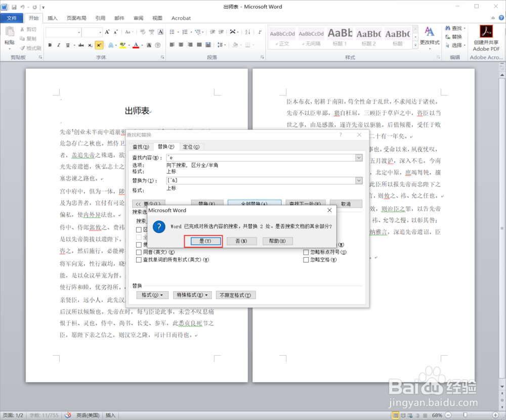Click 是(Y) in the Word message box
The width and height of the screenshot is (506, 420).
tap(203, 241)
